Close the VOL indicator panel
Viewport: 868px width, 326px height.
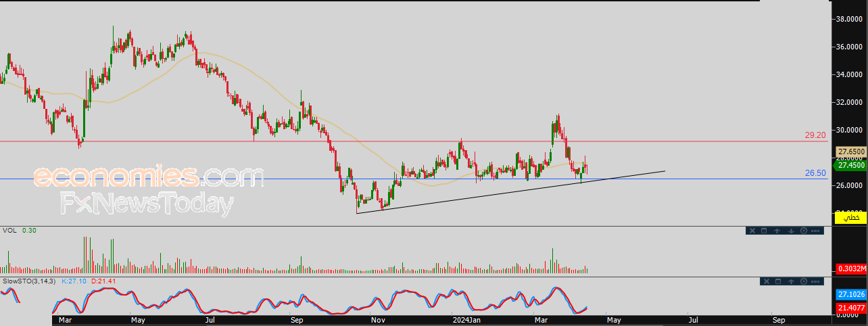click(x=752, y=231)
